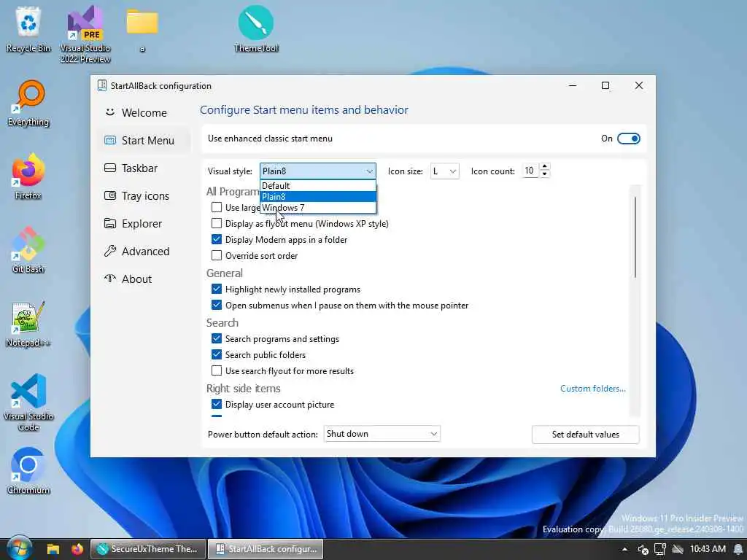Open Firefox from the taskbar
This screenshot has width=747, height=560.
point(77,549)
